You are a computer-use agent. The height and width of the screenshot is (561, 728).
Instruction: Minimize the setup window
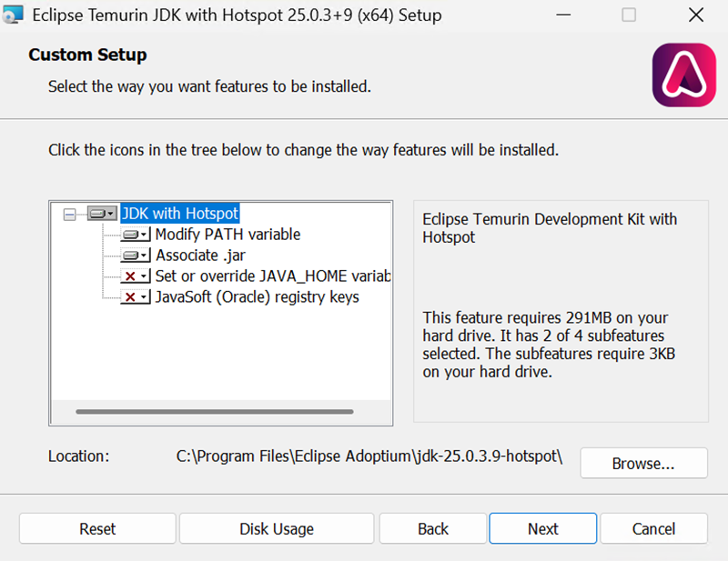pos(563,15)
